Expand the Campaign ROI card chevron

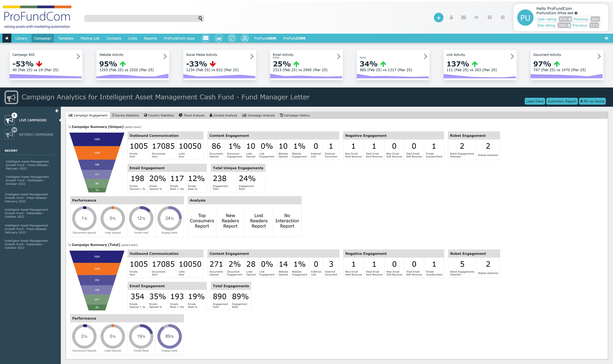(78, 56)
